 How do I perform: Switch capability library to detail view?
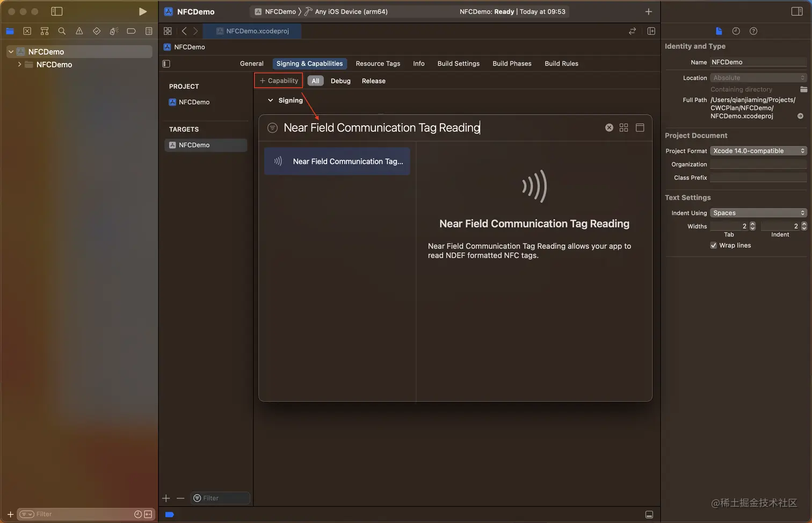point(640,127)
